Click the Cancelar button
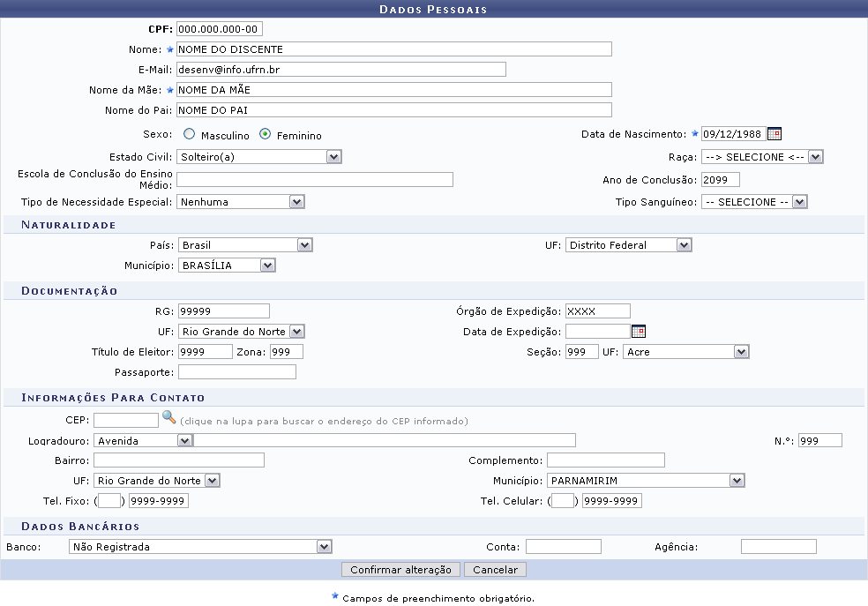Image resolution: width=868 pixels, height=606 pixels. [x=495, y=570]
